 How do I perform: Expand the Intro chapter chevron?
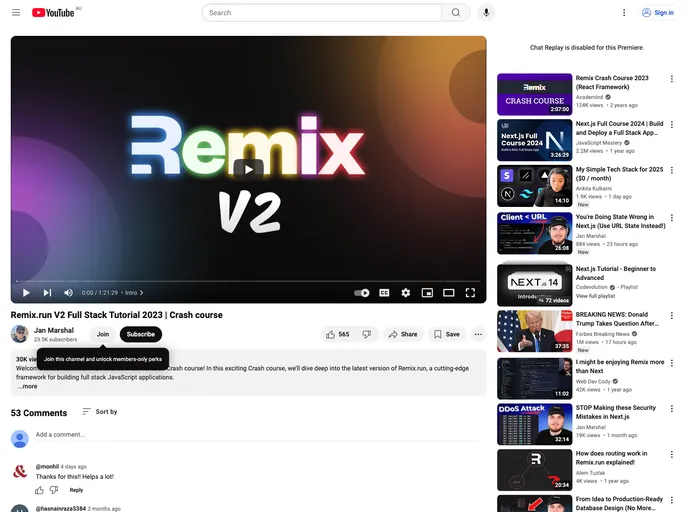141,293
